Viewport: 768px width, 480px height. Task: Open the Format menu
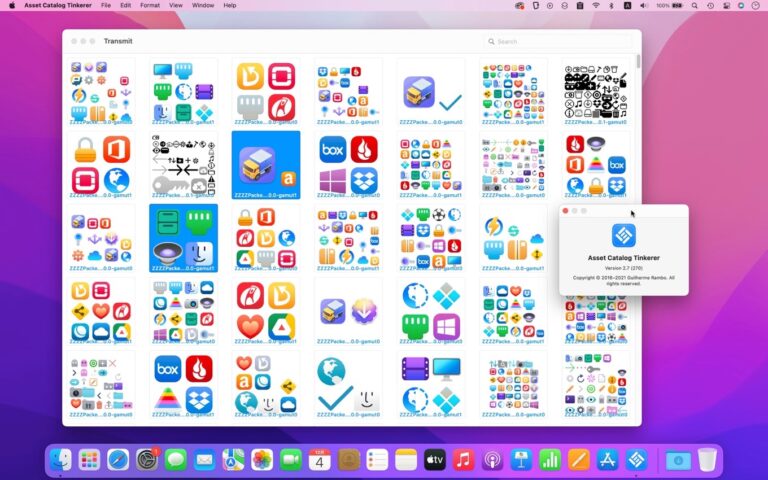click(x=150, y=5)
